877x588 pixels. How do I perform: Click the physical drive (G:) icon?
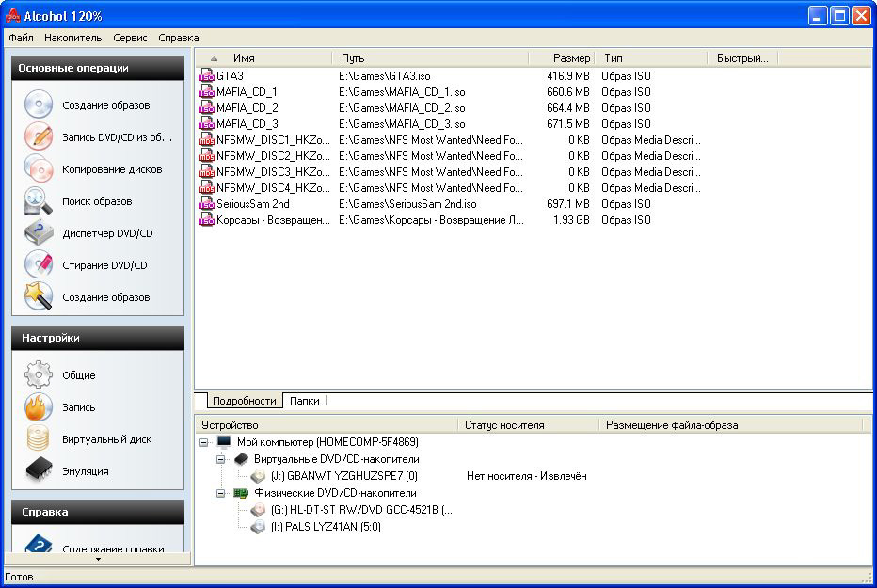coord(258,510)
